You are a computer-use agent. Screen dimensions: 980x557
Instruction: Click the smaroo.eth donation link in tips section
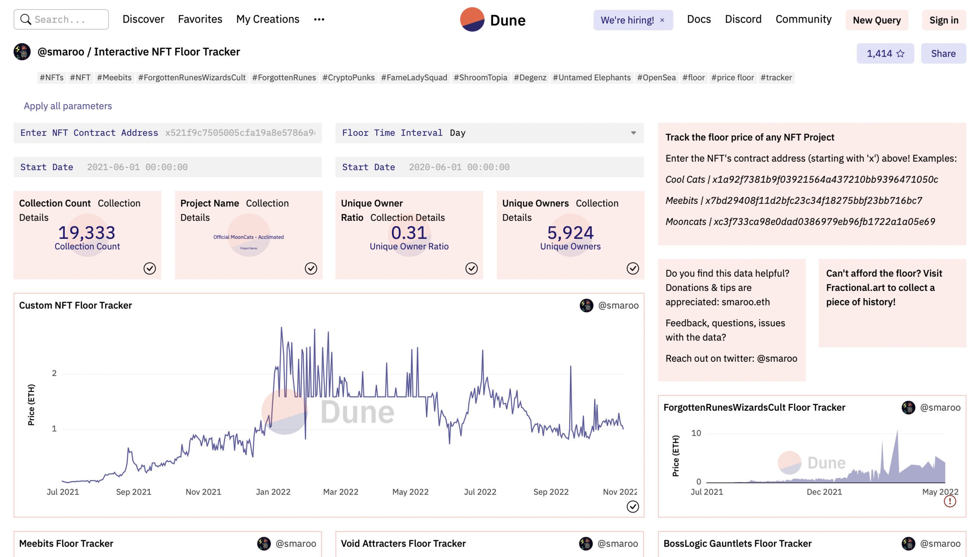(746, 301)
